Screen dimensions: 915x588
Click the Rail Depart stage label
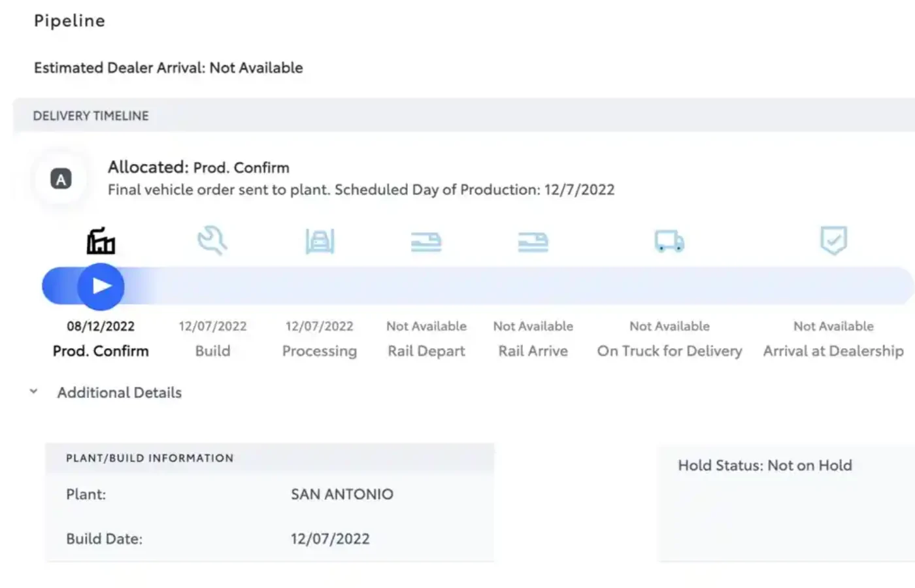(427, 351)
